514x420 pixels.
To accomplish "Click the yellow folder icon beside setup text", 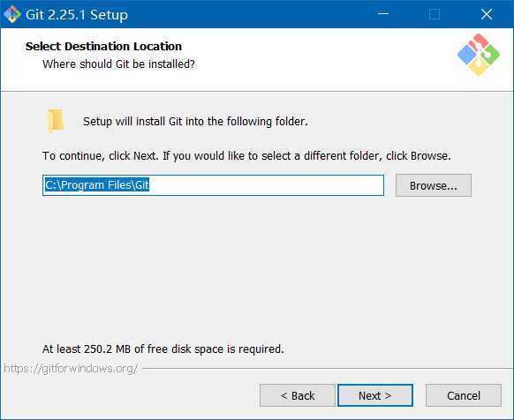I will [x=55, y=121].
